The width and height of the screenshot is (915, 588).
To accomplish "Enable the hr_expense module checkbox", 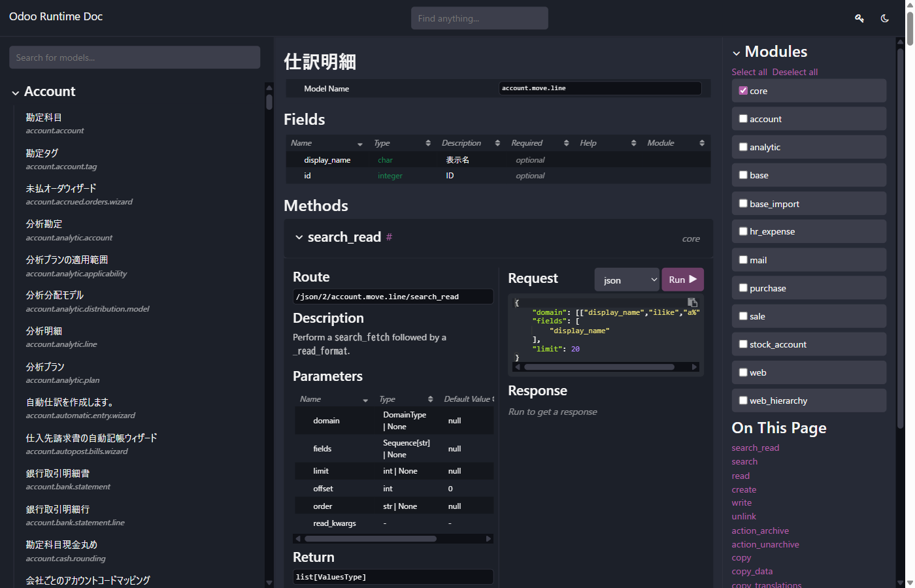I will pos(743,231).
